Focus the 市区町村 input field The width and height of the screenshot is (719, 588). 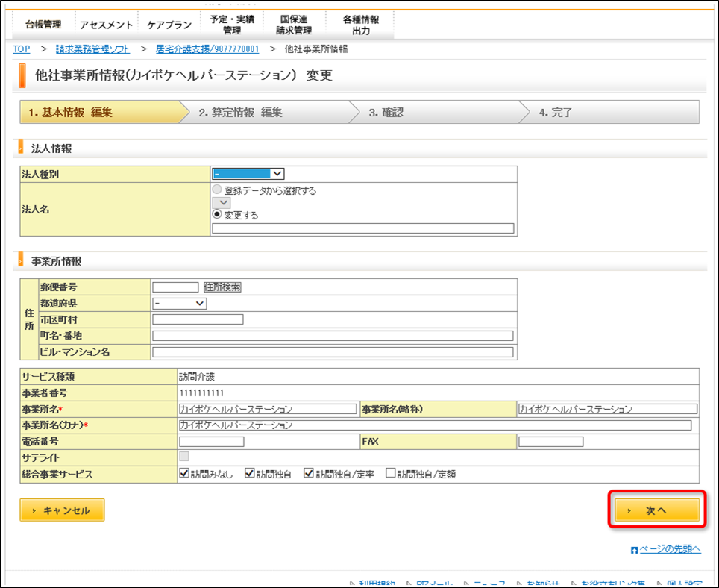(x=198, y=319)
